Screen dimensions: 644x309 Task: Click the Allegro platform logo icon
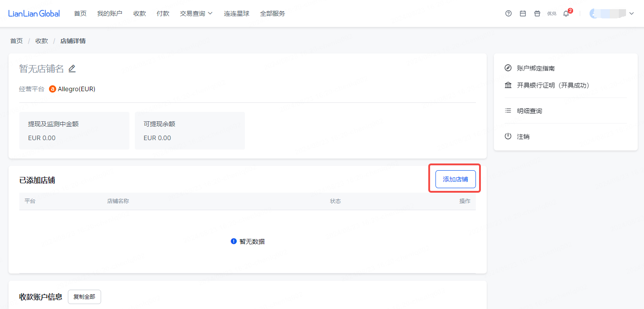(52, 89)
